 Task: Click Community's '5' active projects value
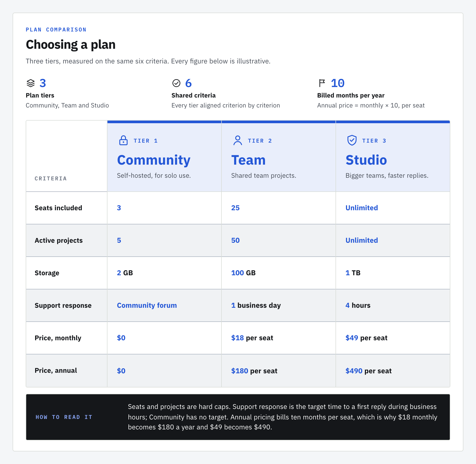[119, 240]
